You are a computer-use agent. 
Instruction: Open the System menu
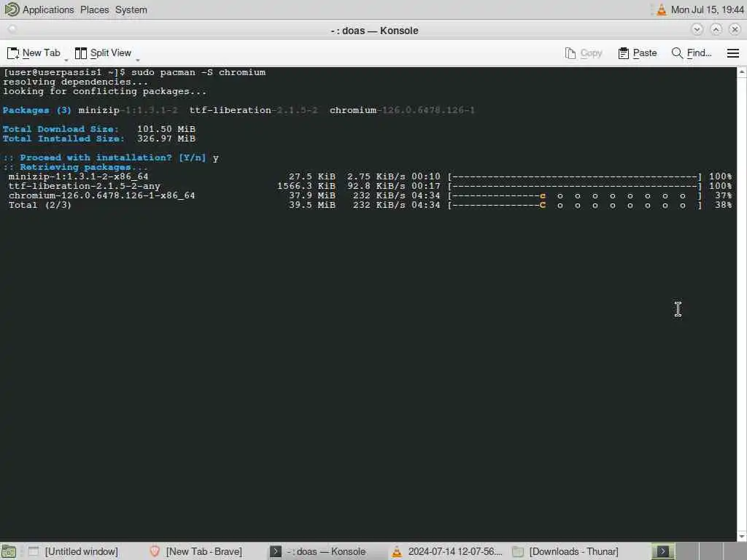coord(131,9)
